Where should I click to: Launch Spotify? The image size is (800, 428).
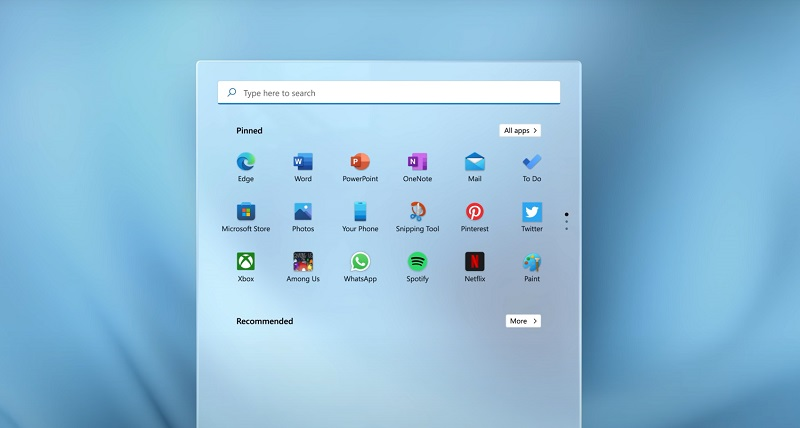[417, 267]
